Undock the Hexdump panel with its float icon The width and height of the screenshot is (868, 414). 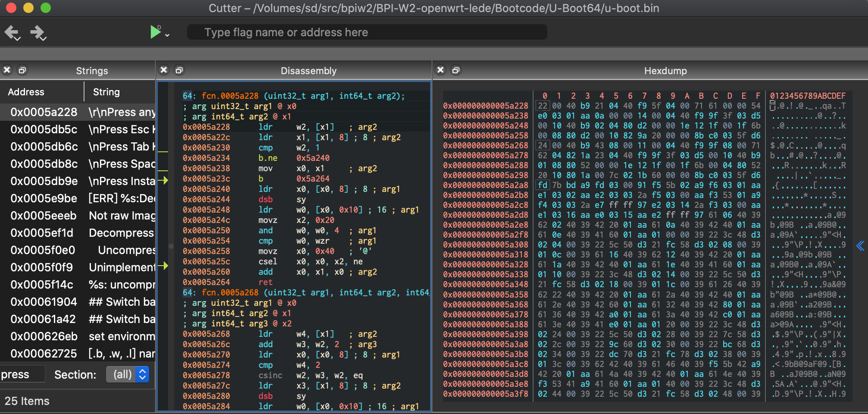456,70
